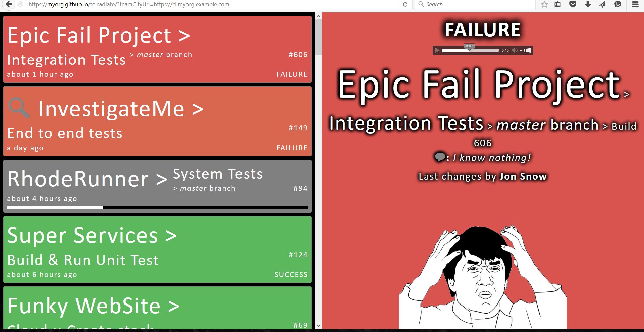Image resolution: width=644 pixels, height=332 pixels.
Task: Open the bookmarks list icon
Action: [557, 4]
